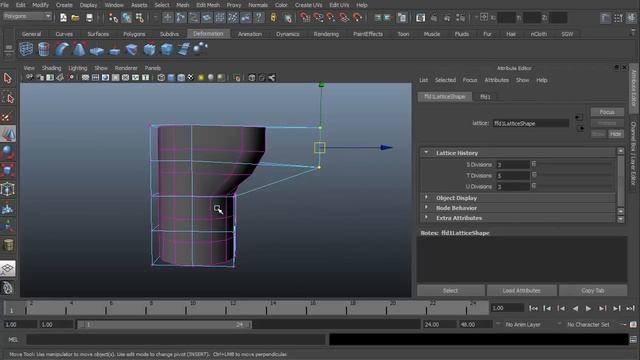Click the Lattice deformer shelf icon

point(26,49)
